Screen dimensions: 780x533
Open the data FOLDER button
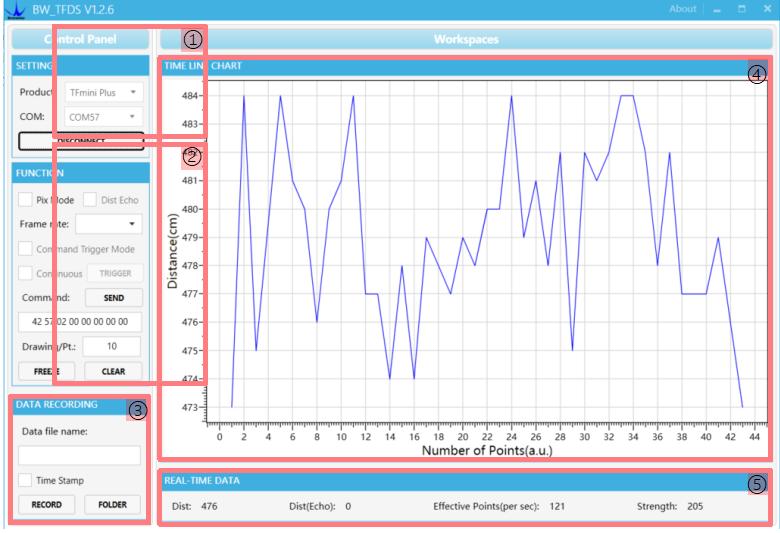(112, 505)
